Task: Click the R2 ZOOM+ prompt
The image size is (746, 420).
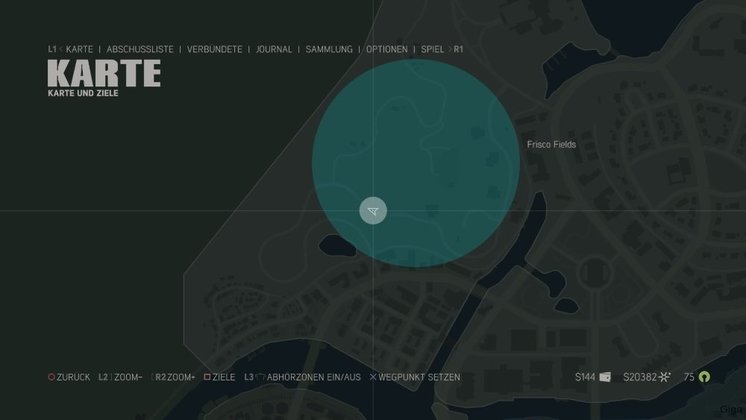Action: (175, 377)
